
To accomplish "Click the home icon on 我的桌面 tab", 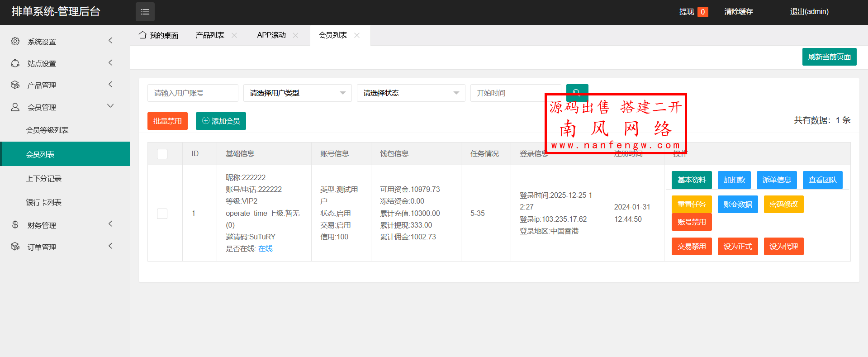I will (x=142, y=35).
